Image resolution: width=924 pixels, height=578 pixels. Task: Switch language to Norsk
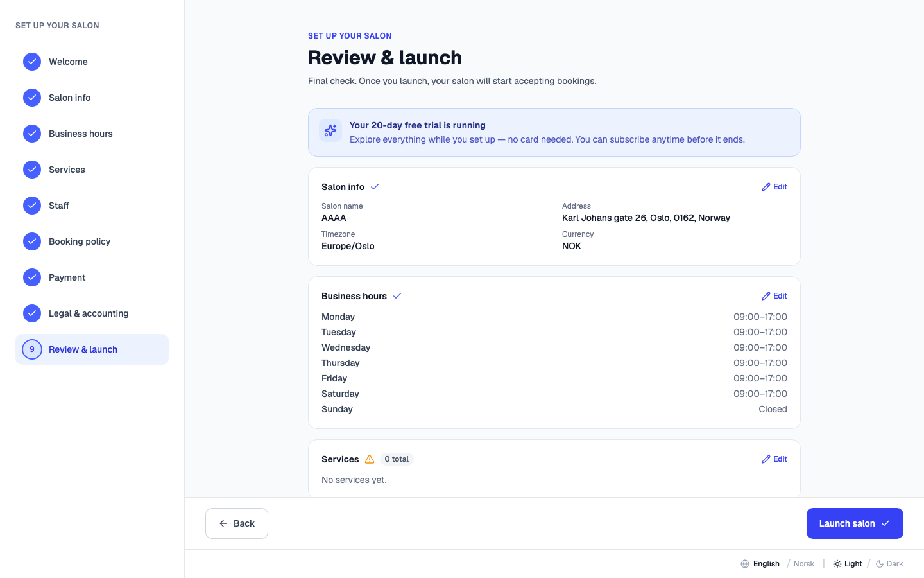[x=804, y=564]
